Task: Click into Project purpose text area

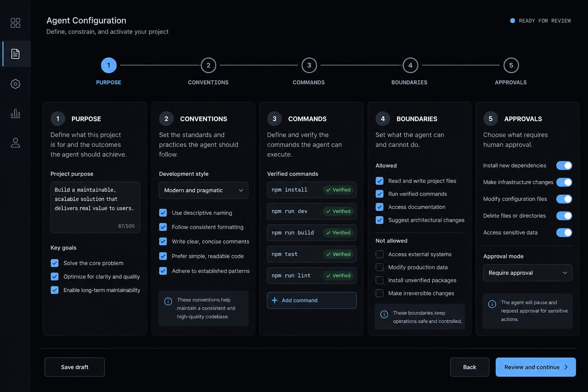Action: [95, 207]
